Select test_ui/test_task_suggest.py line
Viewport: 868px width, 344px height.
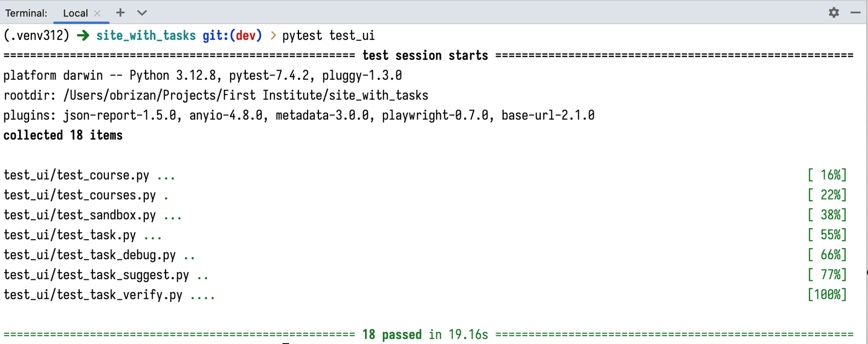point(96,275)
